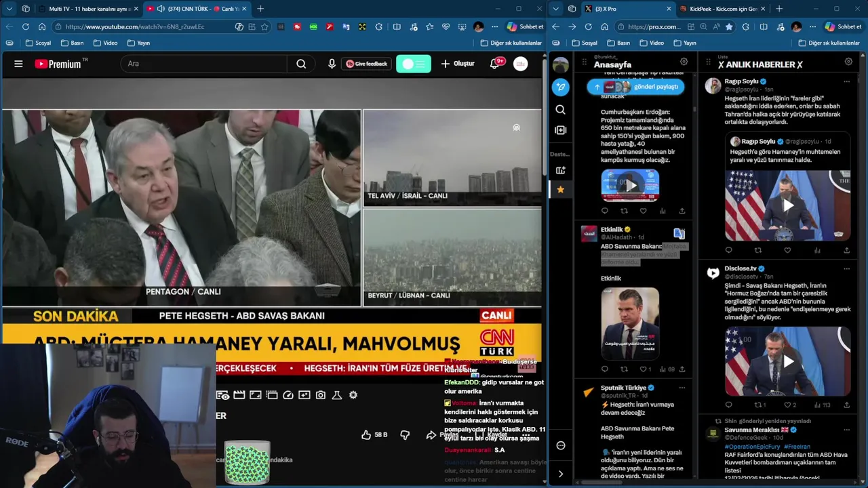The height and width of the screenshot is (488, 868).
Task: Click the flask experiment icon in the video toolbar
Action: point(337,395)
